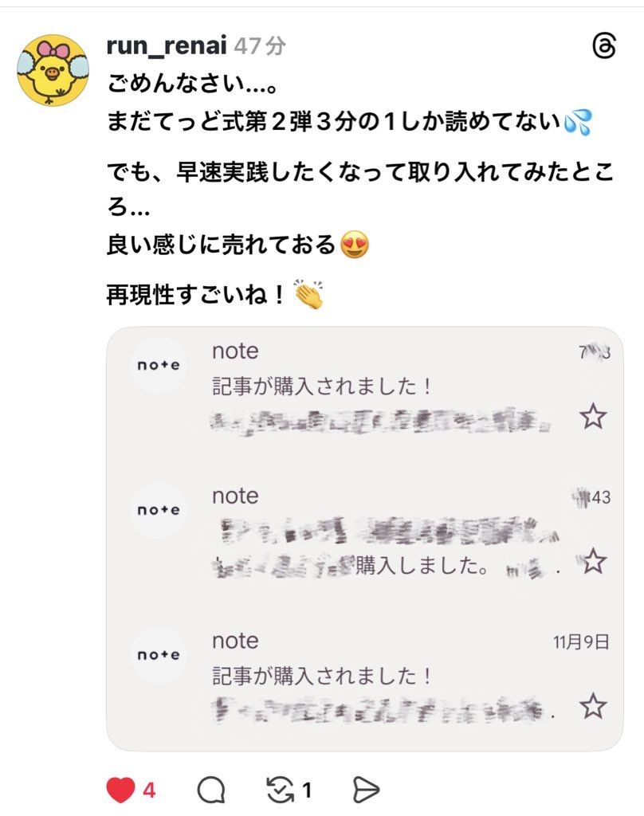The width and height of the screenshot is (644, 816).
Task: Repost using the repost arrows icon
Action: (280, 790)
